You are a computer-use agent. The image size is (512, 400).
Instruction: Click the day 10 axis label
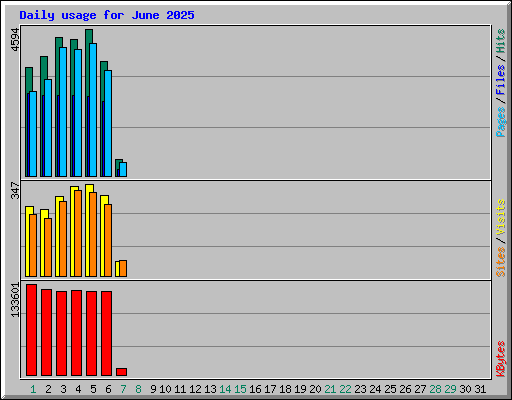tap(165, 389)
